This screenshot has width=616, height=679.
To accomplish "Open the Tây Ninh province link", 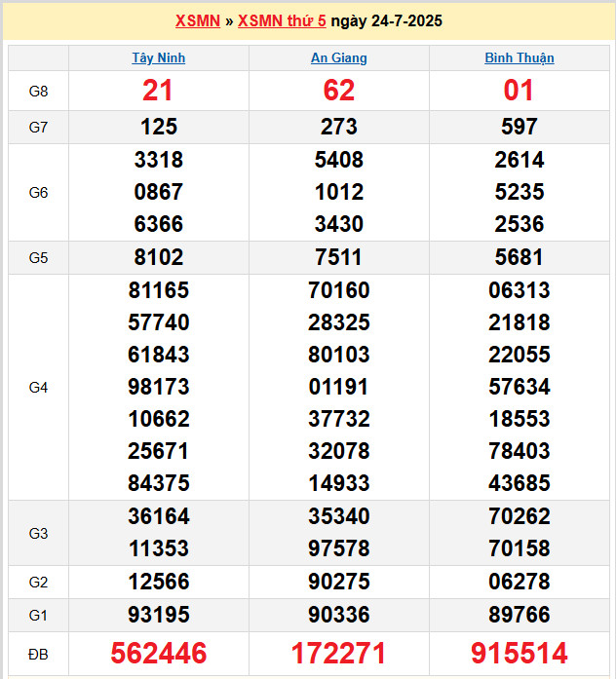I will 159,58.
